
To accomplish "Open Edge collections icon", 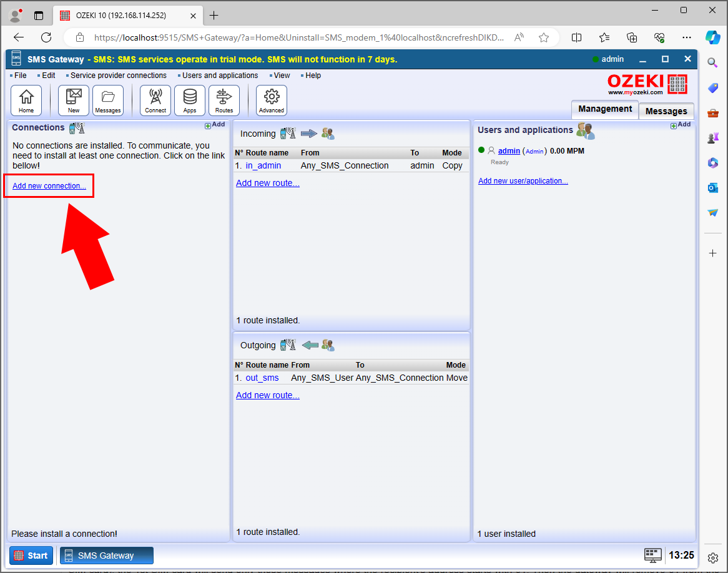I will 632,37.
